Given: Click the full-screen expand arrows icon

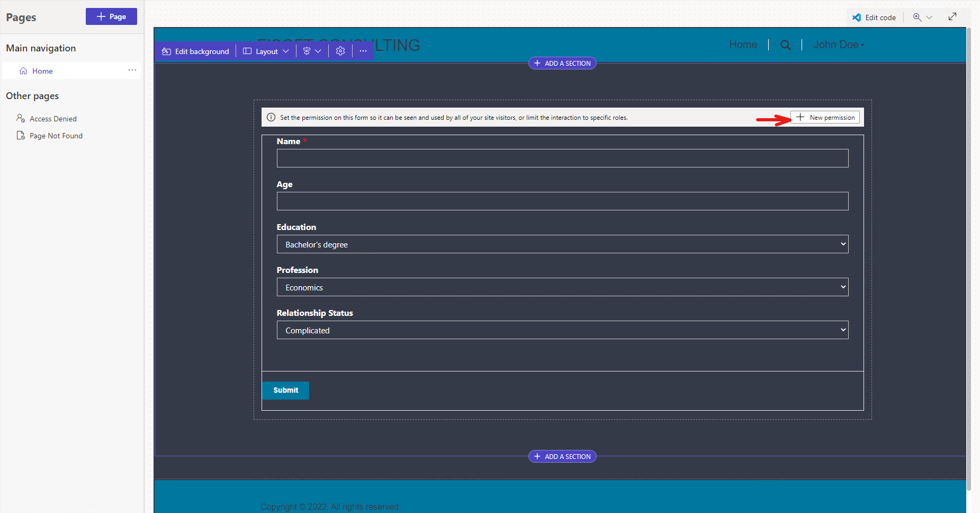Looking at the screenshot, I should (x=952, y=16).
